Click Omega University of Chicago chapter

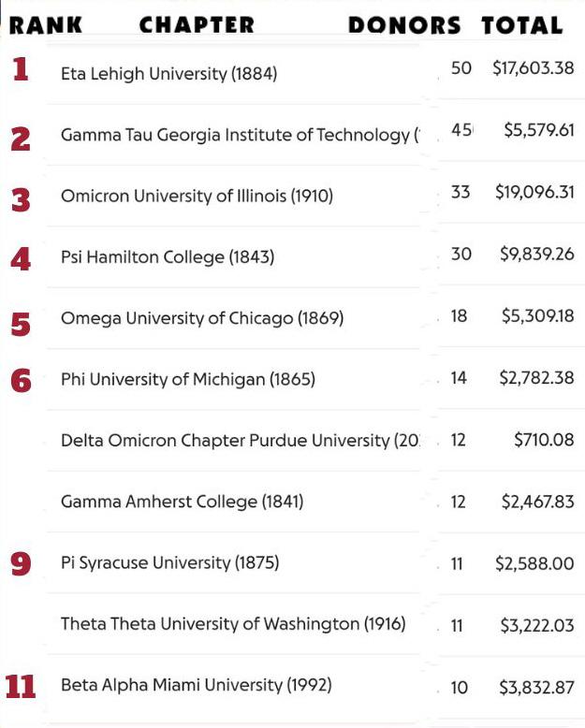[202, 318]
